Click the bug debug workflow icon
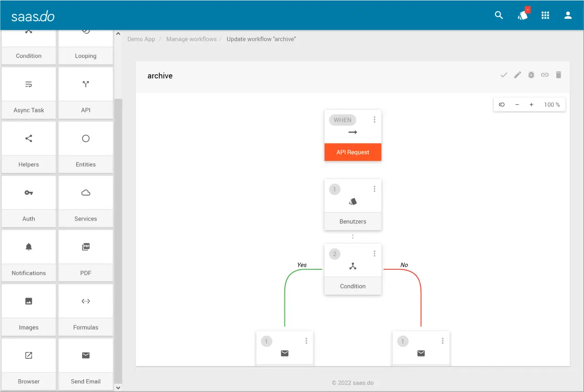Image resolution: width=584 pixels, height=392 pixels. coord(531,75)
